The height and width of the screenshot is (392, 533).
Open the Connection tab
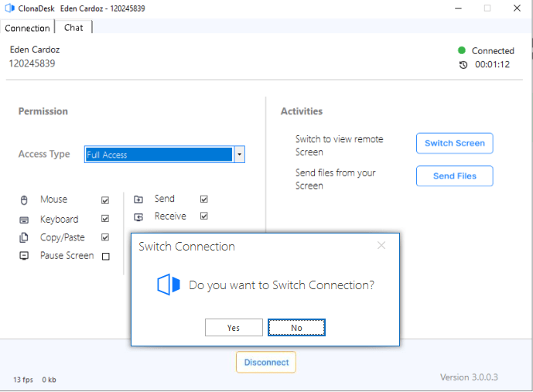pyautogui.click(x=27, y=28)
